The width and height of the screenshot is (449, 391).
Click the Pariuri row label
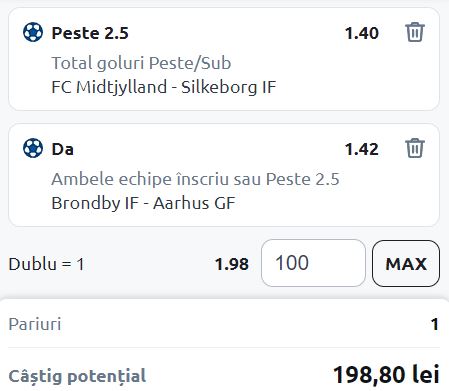coord(35,324)
